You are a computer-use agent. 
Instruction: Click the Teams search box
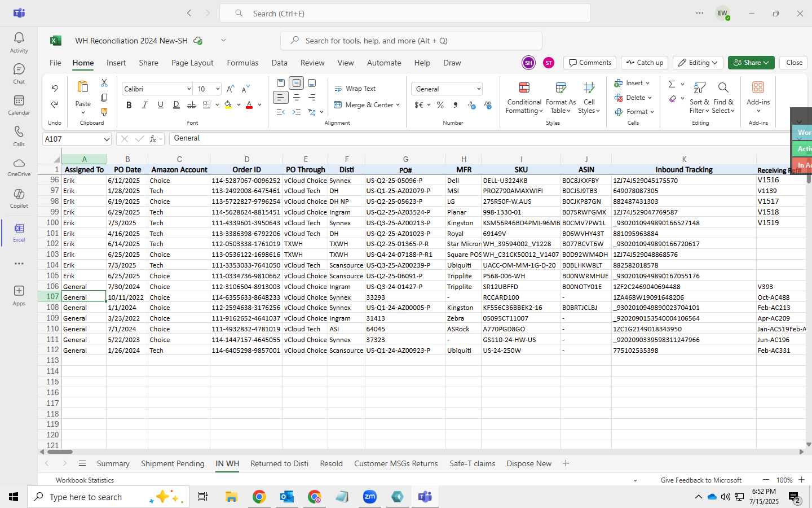(x=405, y=13)
